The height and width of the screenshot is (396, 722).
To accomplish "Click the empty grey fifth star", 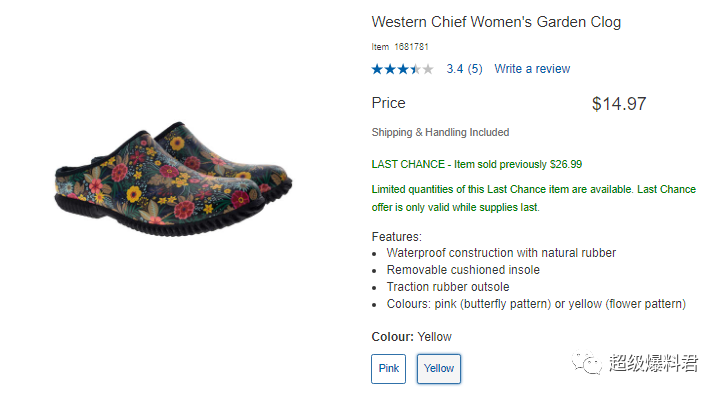I will pyautogui.click(x=428, y=69).
